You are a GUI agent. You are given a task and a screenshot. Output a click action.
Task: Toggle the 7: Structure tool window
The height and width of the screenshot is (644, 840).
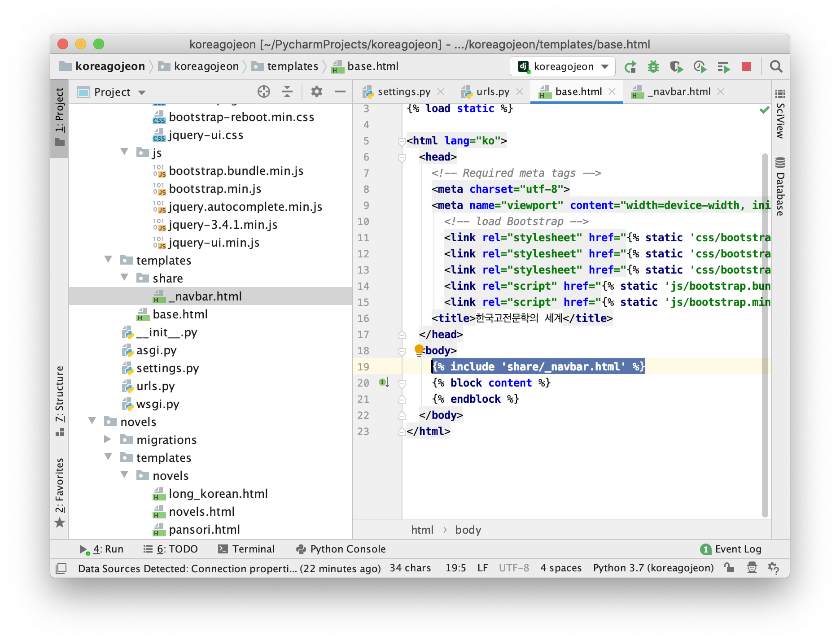[x=60, y=400]
